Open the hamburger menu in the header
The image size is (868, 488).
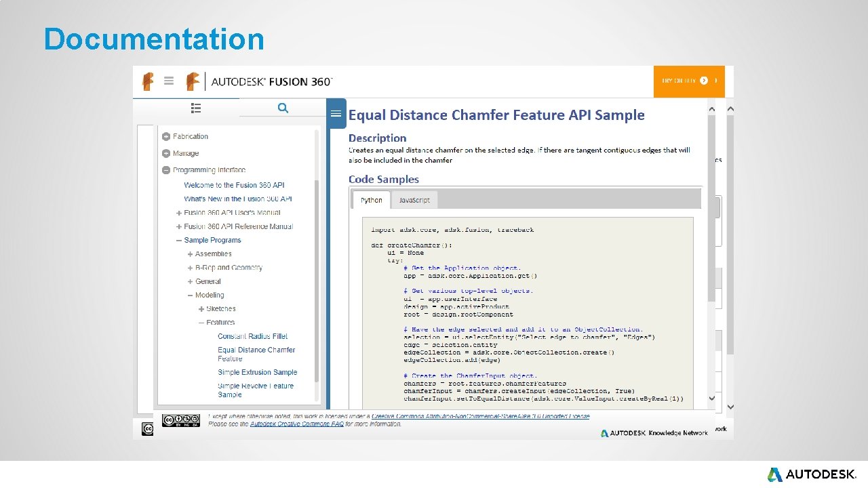(169, 81)
